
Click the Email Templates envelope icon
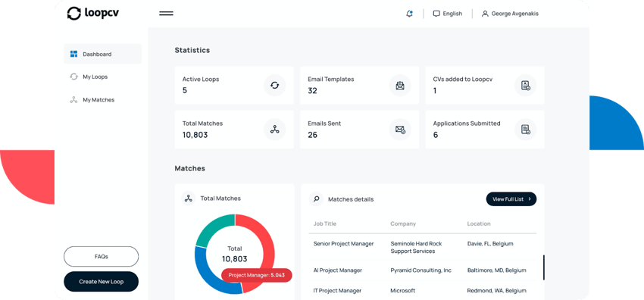tap(399, 86)
